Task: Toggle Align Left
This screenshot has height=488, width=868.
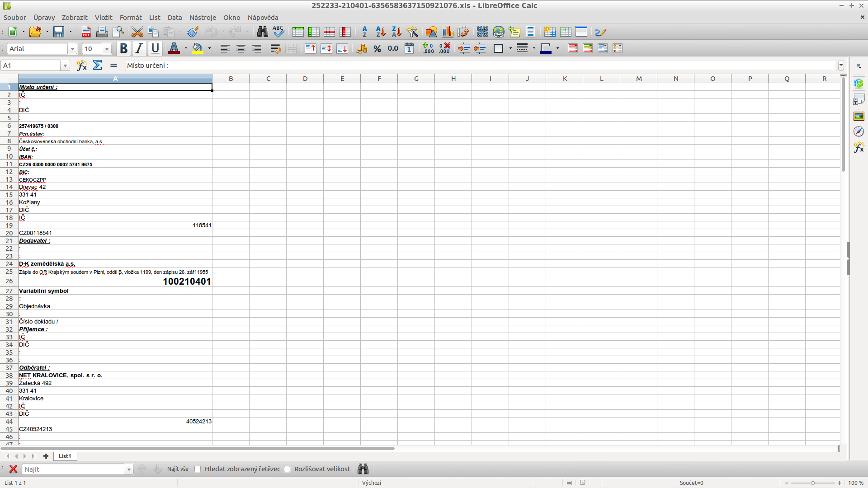Action: click(225, 48)
